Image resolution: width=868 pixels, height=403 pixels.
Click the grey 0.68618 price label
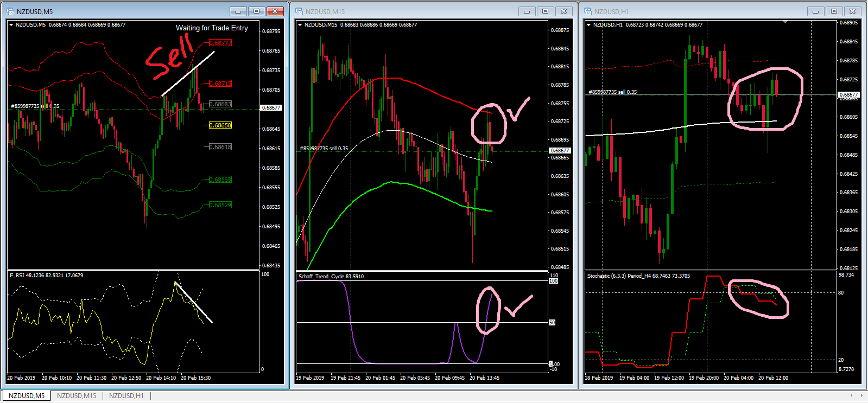point(220,147)
